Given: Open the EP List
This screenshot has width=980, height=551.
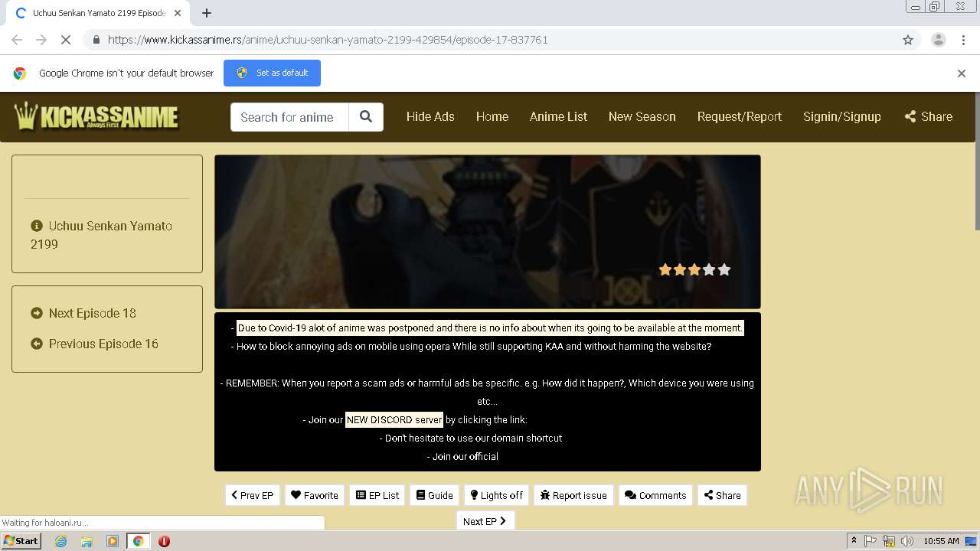Looking at the screenshot, I should click(x=377, y=495).
